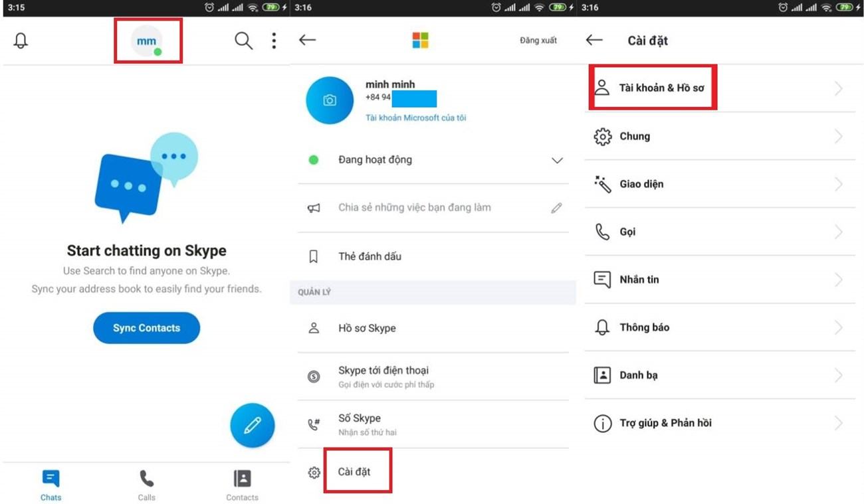
Task: Click the Microsoft logo on profile screen
Action: click(420, 41)
